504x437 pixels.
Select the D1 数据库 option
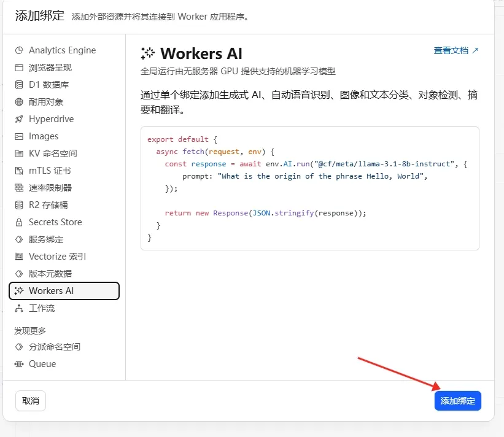point(49,85)
